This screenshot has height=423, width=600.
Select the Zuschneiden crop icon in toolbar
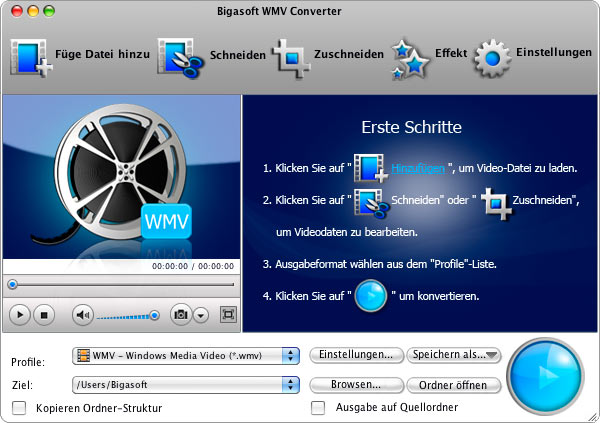(x=291, y=58)
